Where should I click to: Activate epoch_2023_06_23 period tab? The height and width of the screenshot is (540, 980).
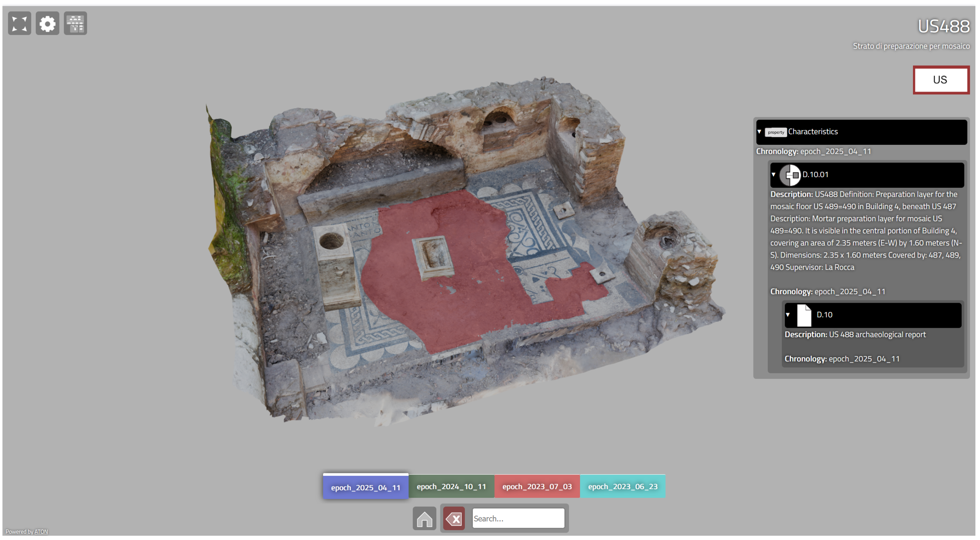[x=622, y=486]
